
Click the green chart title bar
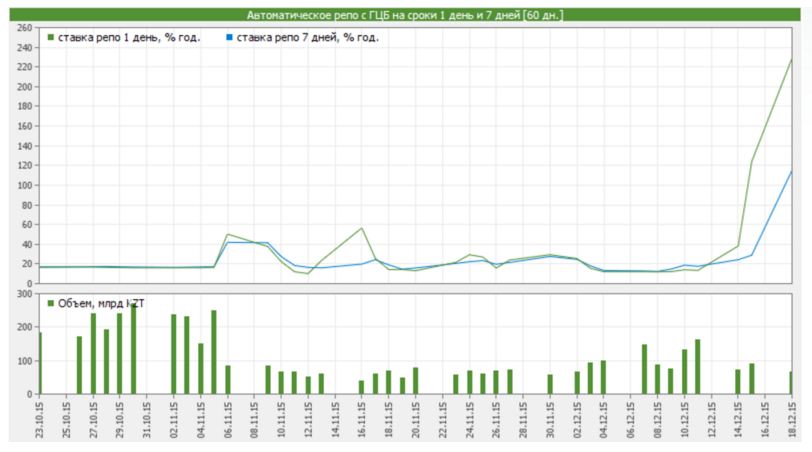pyautogui.click(x=405, y=15)
